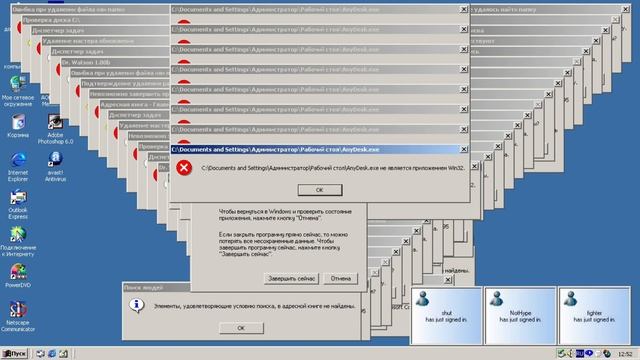Close the 'не удалось найти папку' window at the top right
The image size is (640, 360).
click(626, 9)
